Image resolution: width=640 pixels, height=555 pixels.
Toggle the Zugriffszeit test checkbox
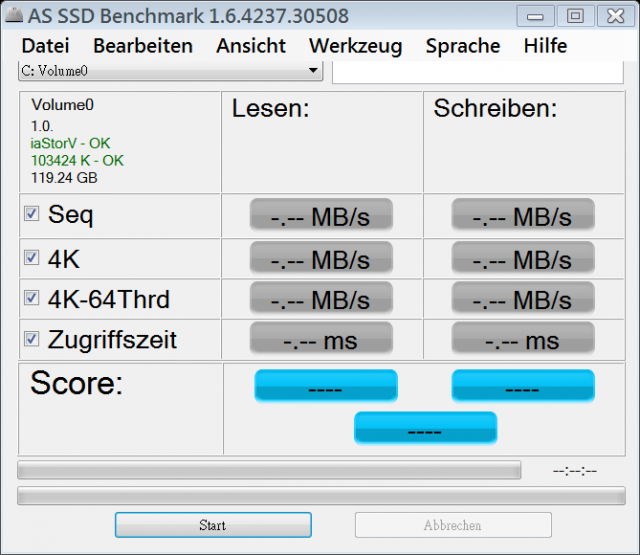pyautogui.click(x=31, y=339)
